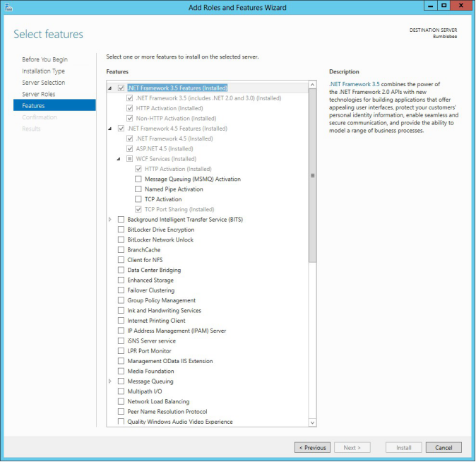Click the features list scroll-down arrow
The height and width of the screenshot is (462, 476).
tap(312, 422)
